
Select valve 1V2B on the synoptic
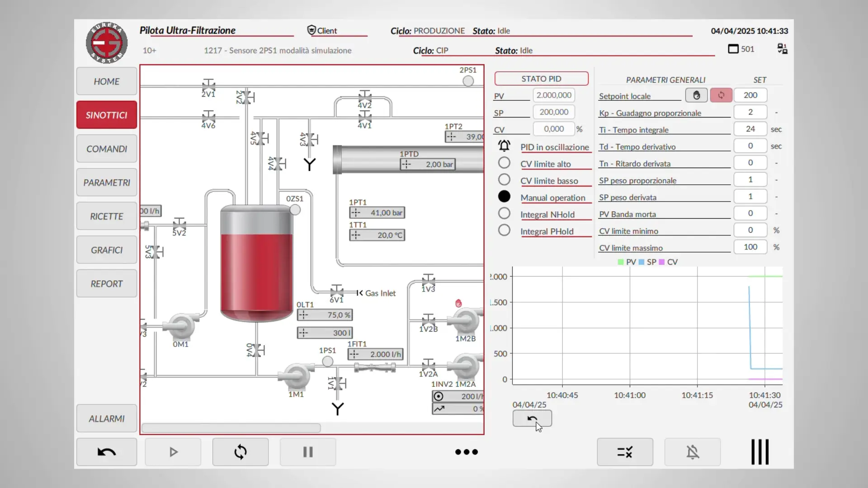point(428,320)
